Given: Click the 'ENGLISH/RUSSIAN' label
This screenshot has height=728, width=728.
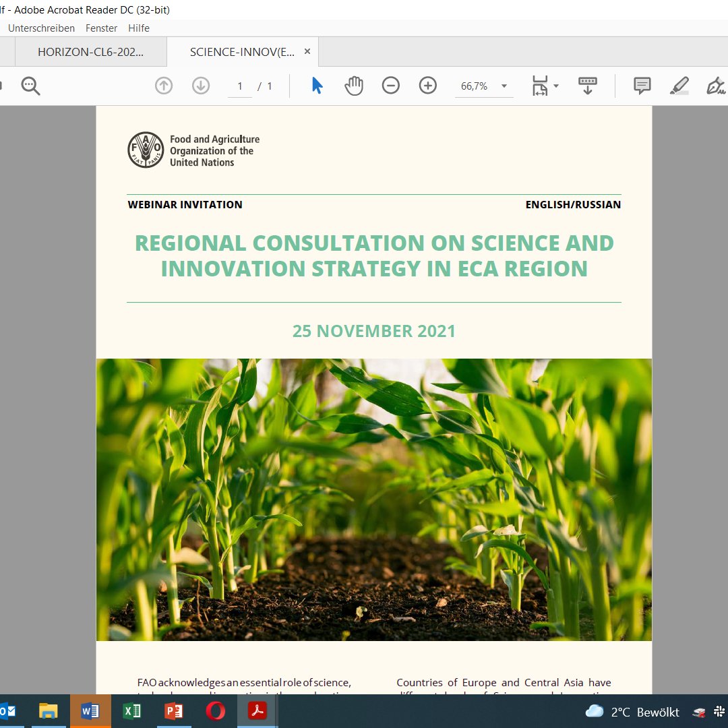Looking at the screenshot, I should click(573, 205).
